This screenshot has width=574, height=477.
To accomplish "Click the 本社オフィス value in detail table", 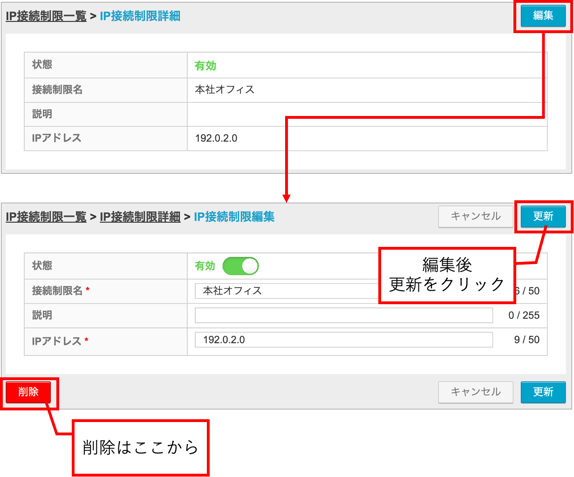I will click(x=224, y=90).
